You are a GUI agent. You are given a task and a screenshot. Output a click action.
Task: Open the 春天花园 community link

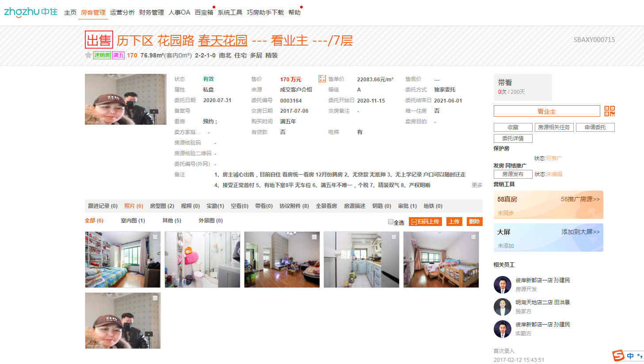pyautogui.click(x=223, y=41)
